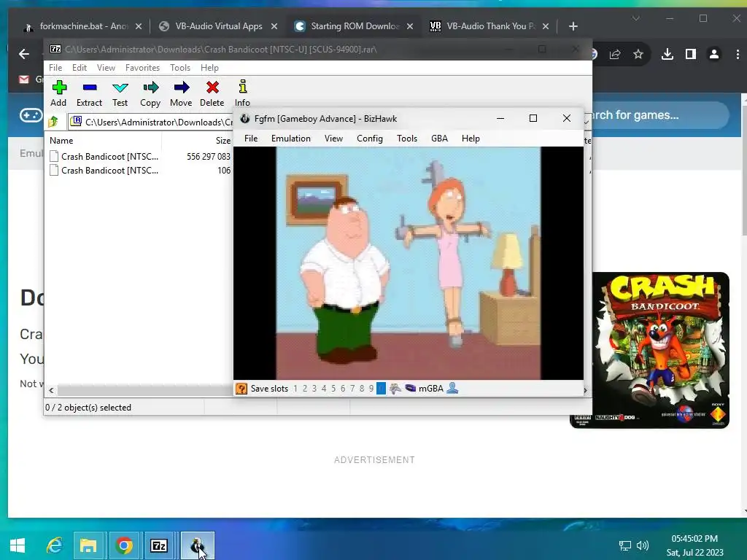Click the blue user icon next to mGBA
This screenshot has height=560, width=747.
[x=452, y=388]
